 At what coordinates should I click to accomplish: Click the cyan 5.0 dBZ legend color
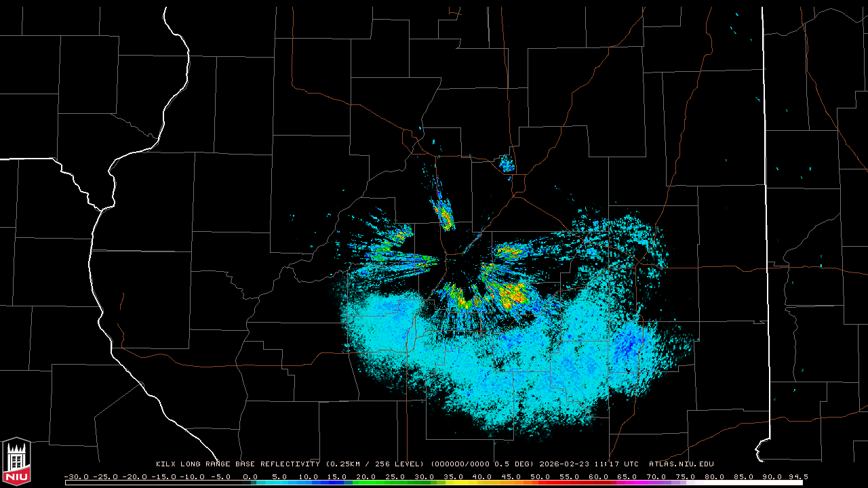[x=279, y=483]
